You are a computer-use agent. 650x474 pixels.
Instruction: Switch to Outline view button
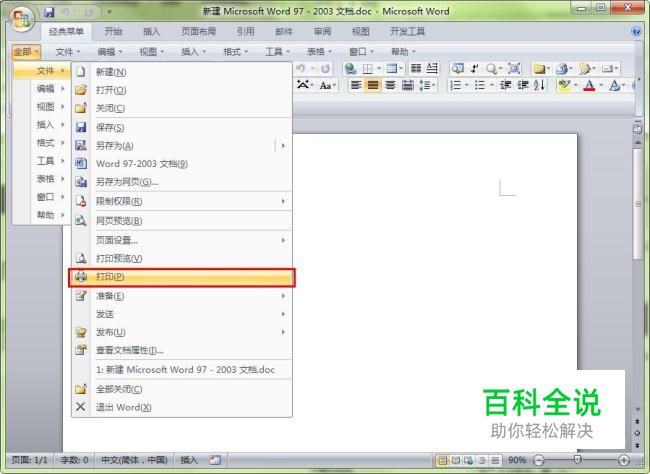pyautogui.click(x=482, y=460)
